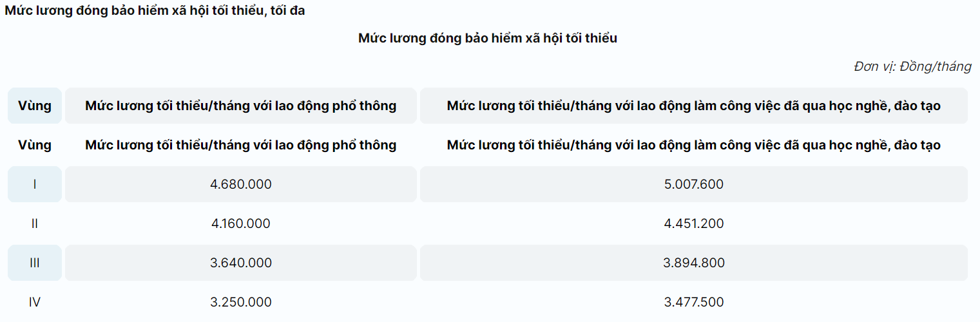Click the "Đơn vị: Đồng/tháng" unit label
Screen dimensions: 980x322
(912, 66)
